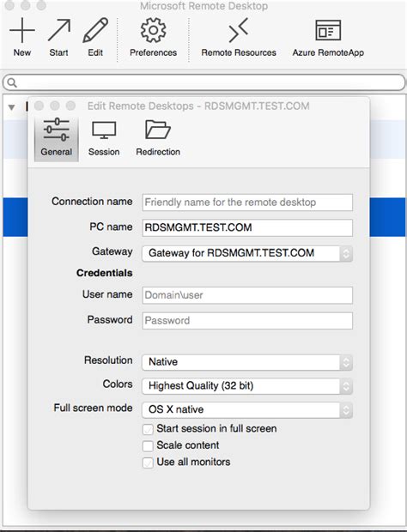Open the Full screen mode dropdown
This screenshot has height=532, width=407.
(247, 410)
